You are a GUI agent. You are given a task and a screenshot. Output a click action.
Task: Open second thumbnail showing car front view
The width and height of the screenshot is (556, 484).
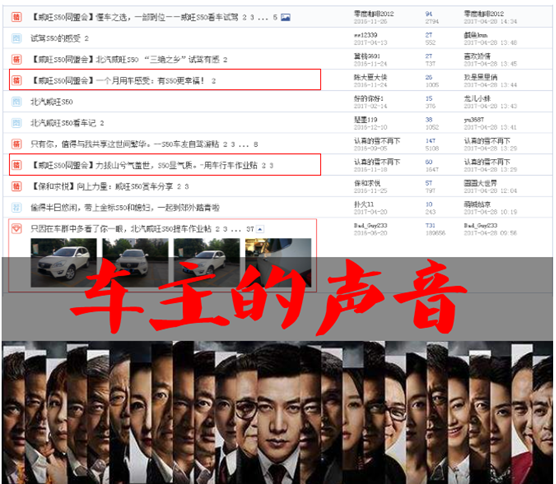(x=135, y=262)
